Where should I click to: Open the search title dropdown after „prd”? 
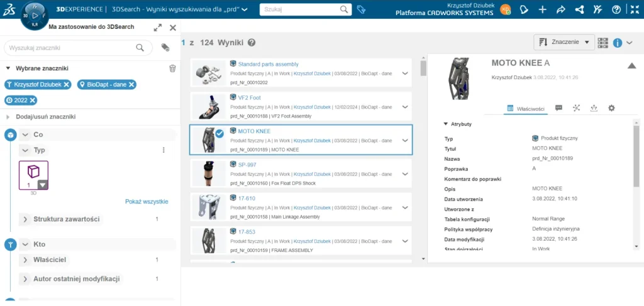pos(245,9)
